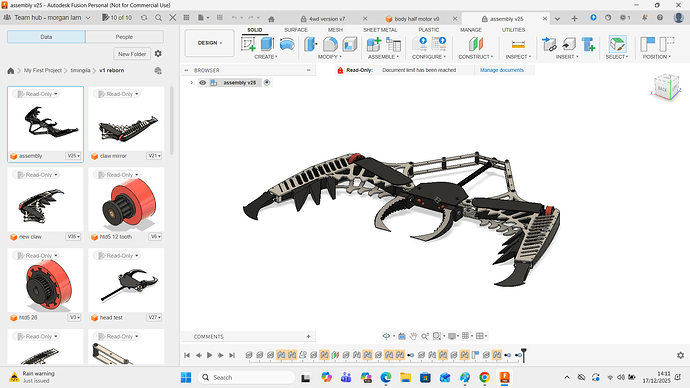Click the Manage documents link
Viewport: 690px width, 388px height.
pyautogui.click(x=502, y=70)
